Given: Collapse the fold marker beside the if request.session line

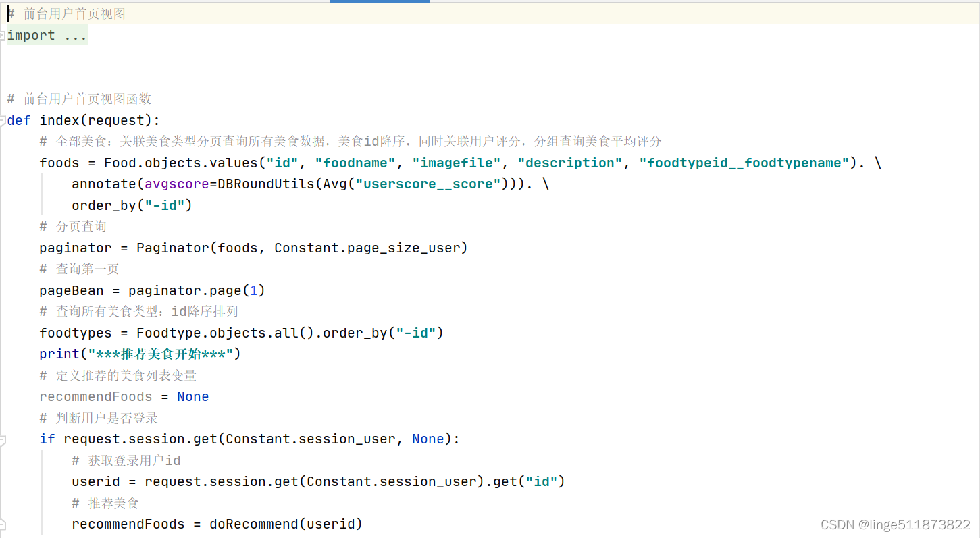Looking at the screenshot, I should click(x=3, y=440).
